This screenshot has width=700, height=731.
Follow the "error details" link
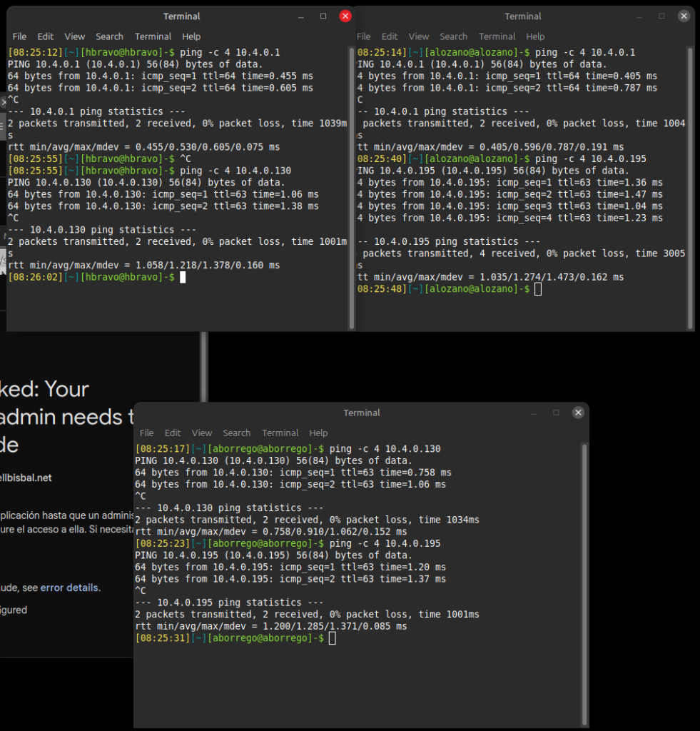[x=70, y=588]
